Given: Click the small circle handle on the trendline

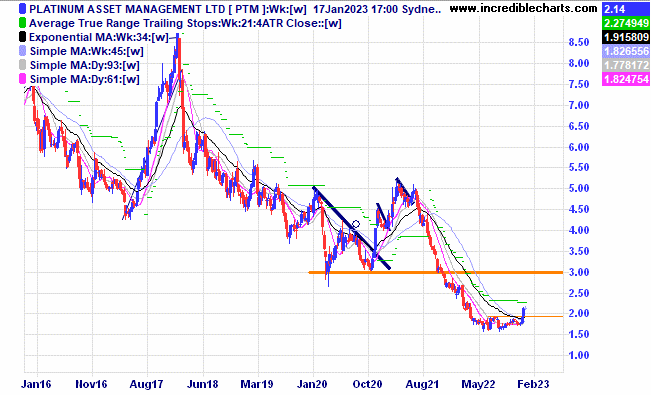Looking at the screenshot, I should (x=355, y=224).
